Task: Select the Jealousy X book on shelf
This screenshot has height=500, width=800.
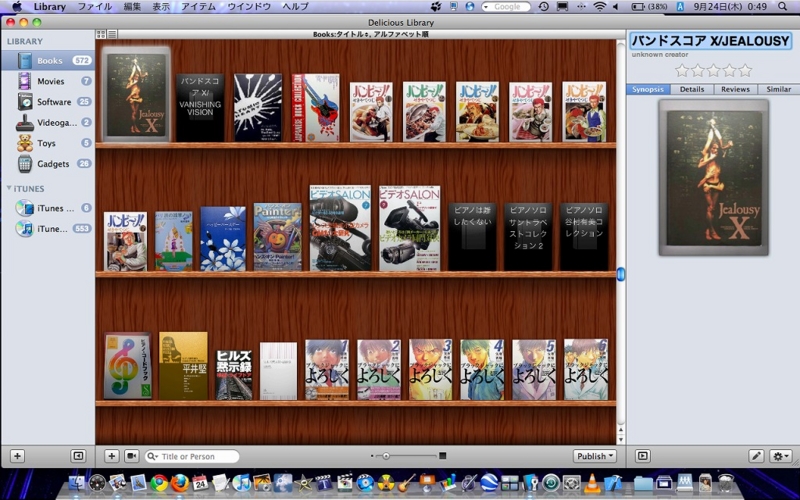Action: tap(136, 95)
